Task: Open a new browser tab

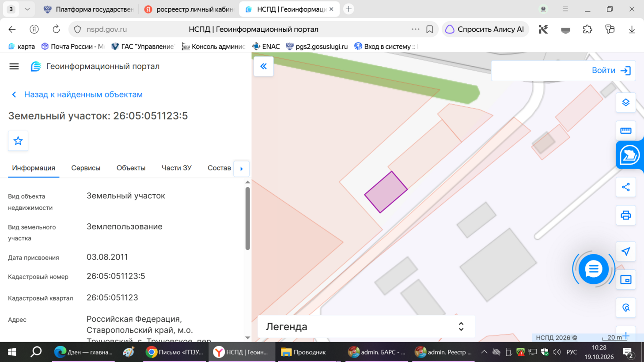Action: [349, 9]
